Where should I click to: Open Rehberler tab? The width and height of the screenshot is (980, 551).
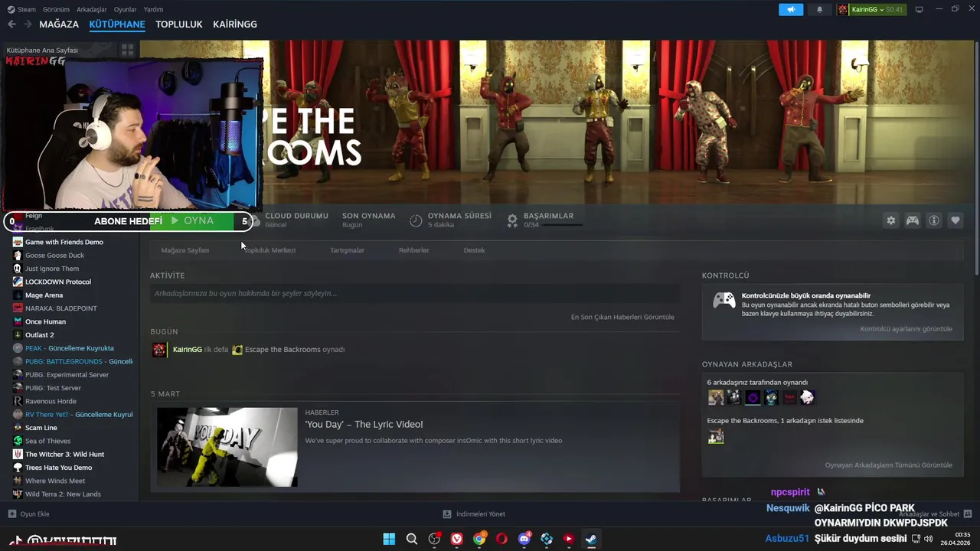(413, 250)
